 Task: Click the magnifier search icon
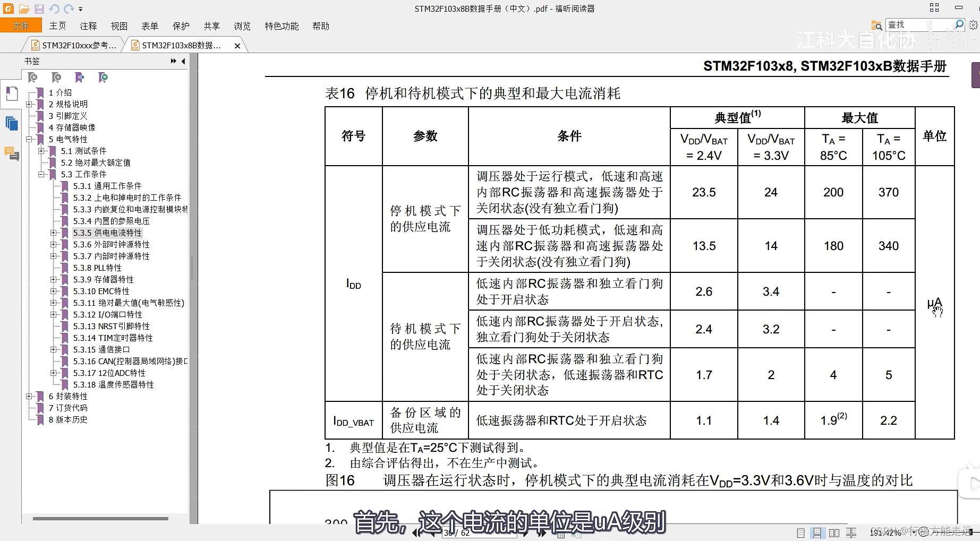pyautogui.click(x=959, y=24)
